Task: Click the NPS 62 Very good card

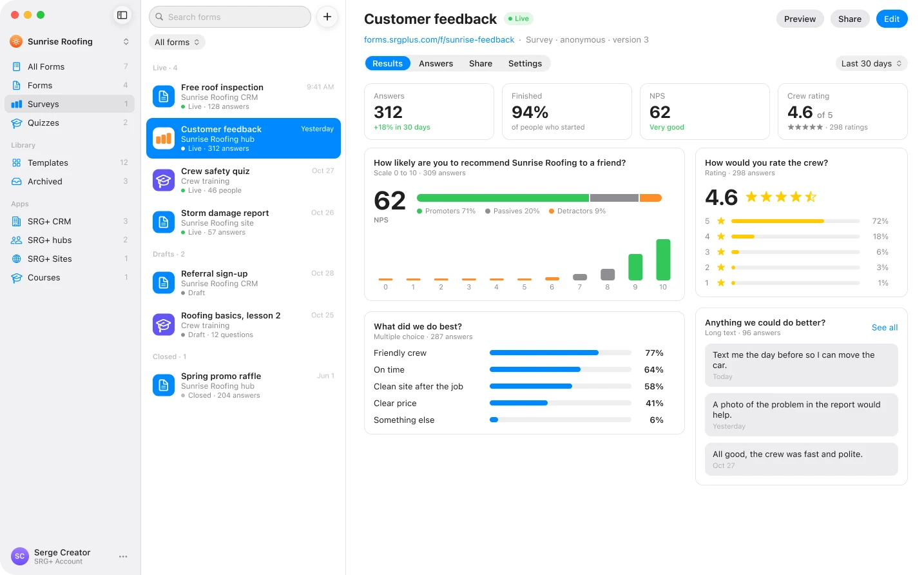Action: (705, 112)
